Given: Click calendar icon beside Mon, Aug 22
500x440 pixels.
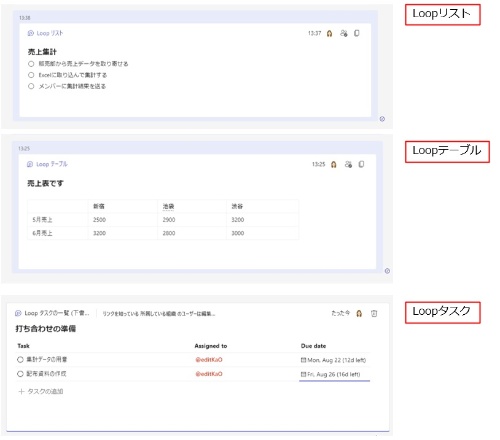Looking at the screenshot, I should pos(303,360).
